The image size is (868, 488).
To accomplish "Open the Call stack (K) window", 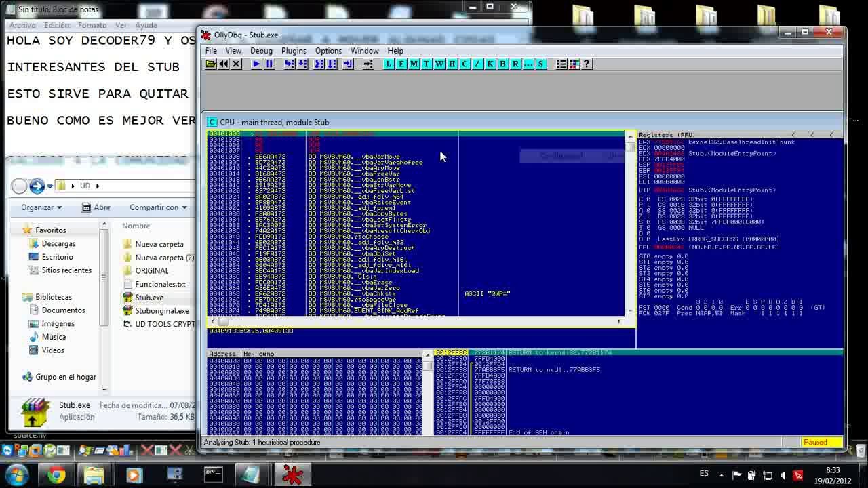I will point(490,64).
